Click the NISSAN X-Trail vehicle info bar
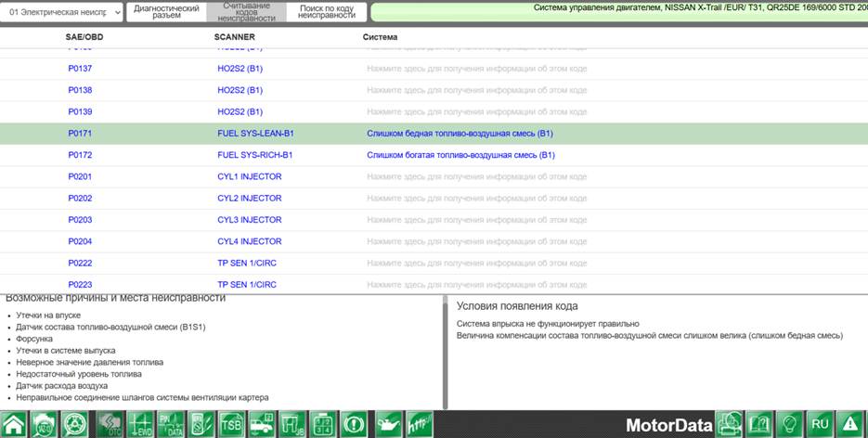Screen dimensions: 868x438 (619, 12)
